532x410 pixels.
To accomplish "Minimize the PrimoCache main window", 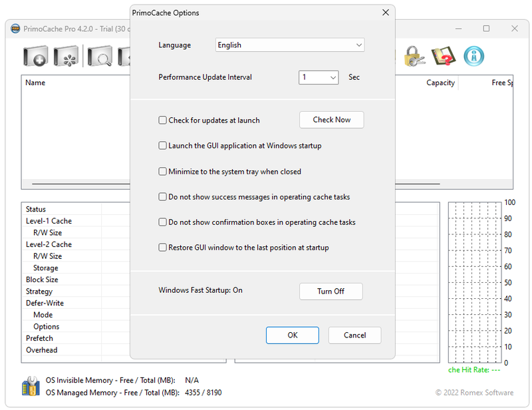I will coord(458,29).
